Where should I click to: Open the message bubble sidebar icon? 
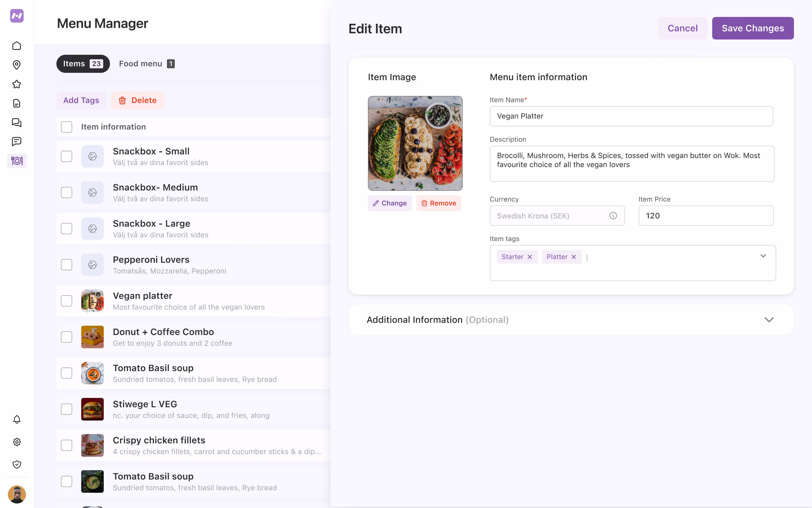(17, 141)
